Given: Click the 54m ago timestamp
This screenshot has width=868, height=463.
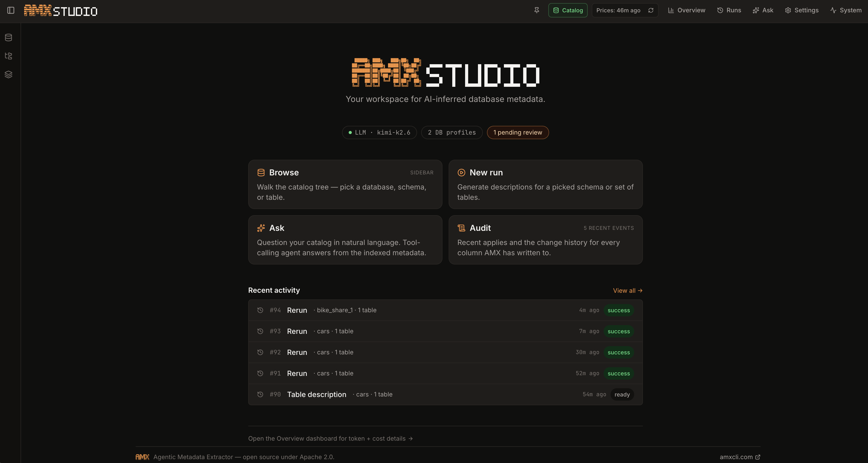Looking at the screenshot, I should 594,394.
